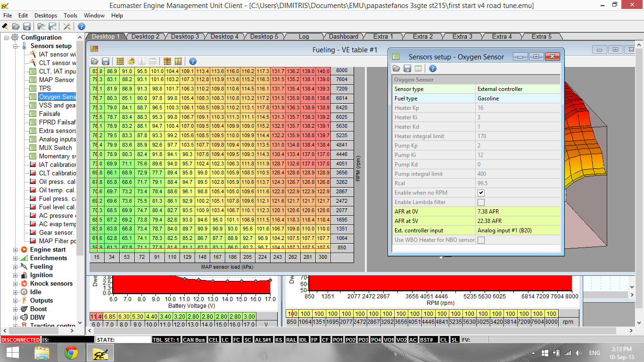Toggle the Enable when no RPM checkbox
644x362 pixels.
[x=481, y=193]
